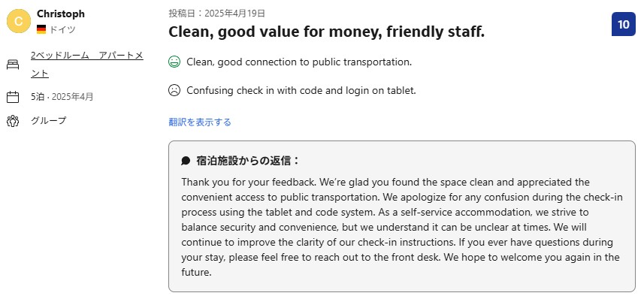
Task: Click the review title "Clean, good value for money"
Action: [x=326, y=32]
